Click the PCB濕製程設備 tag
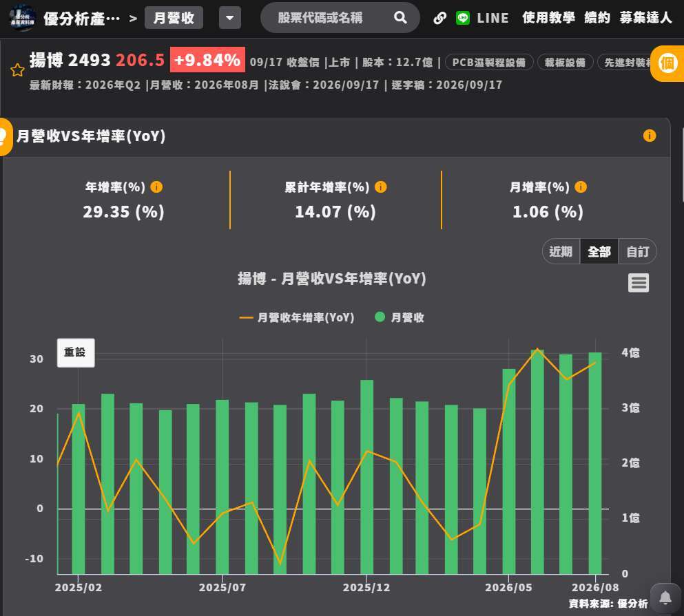This screenshot has width=684, height=616. point(488,63)
